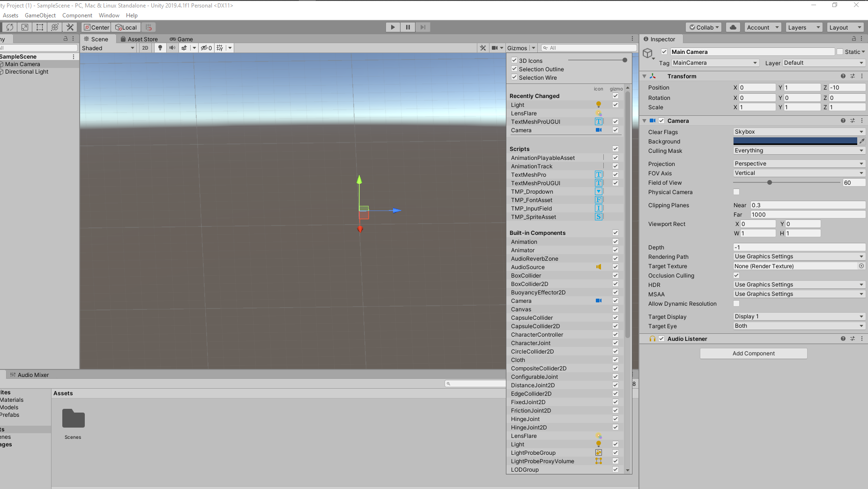Open Component Editor Tools icon
This screenshot has height=489, width=868.
[483, 48]
